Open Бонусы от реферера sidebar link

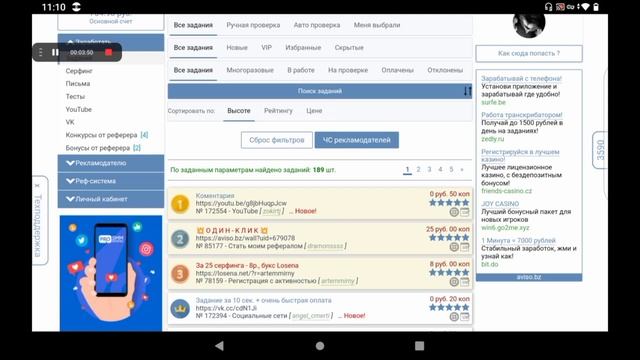click(98, 148)
